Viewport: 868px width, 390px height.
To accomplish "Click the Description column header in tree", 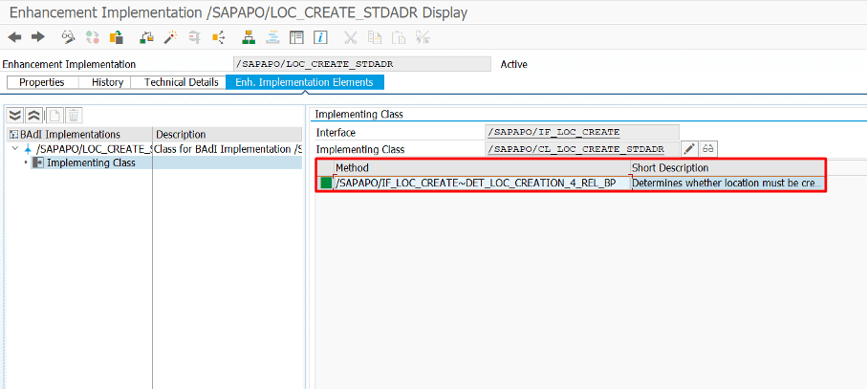I will (x=228, y=135).
